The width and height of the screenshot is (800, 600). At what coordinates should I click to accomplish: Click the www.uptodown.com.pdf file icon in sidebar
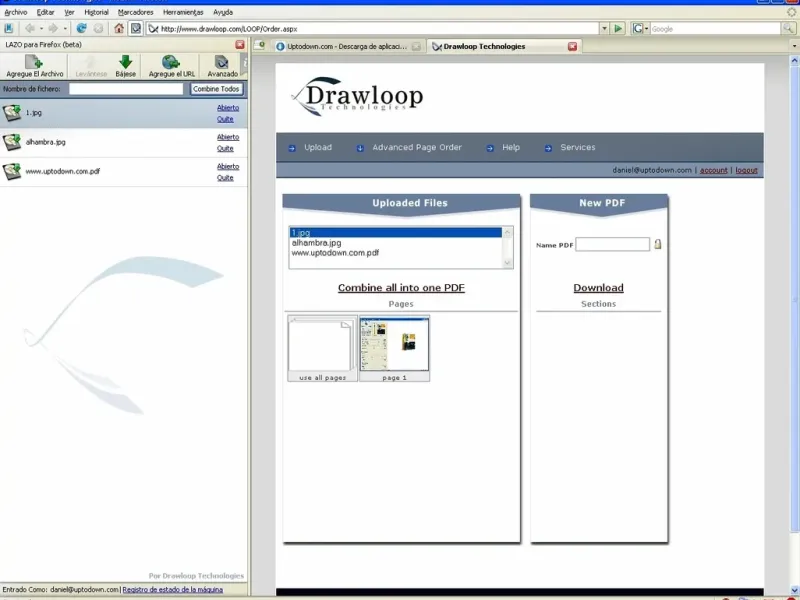point(12,171)
